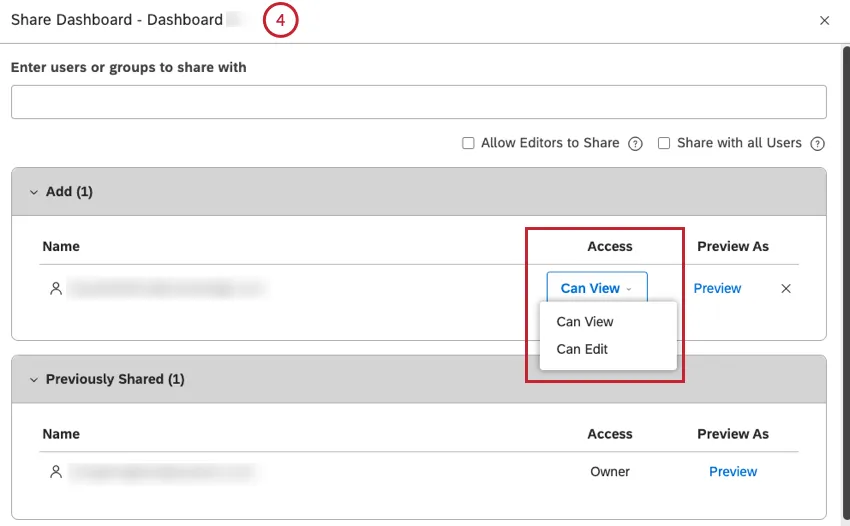Click the Name column header in Previously Shared
850x526 pixels.
[60, 434]
